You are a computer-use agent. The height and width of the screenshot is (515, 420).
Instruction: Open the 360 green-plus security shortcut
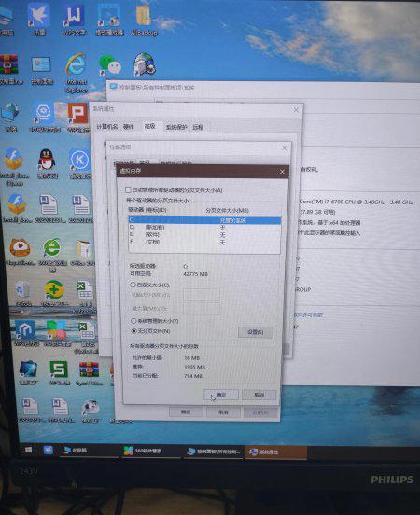click(54, 293)
